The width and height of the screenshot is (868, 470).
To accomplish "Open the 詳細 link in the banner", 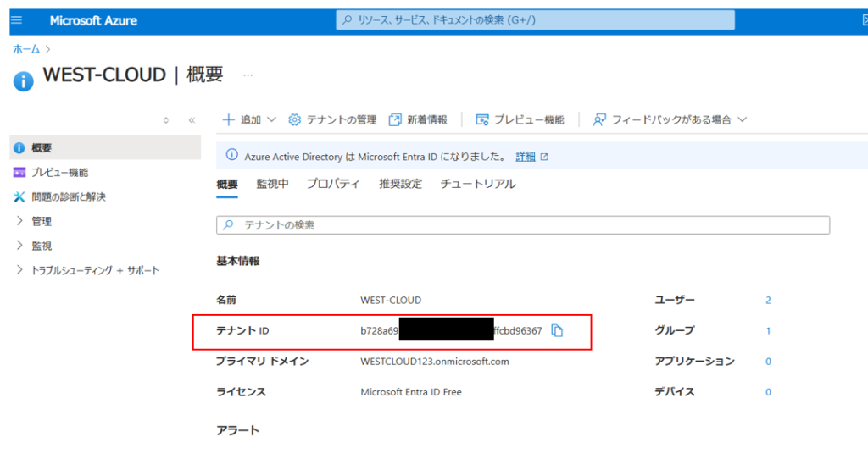I will [526, 157].
